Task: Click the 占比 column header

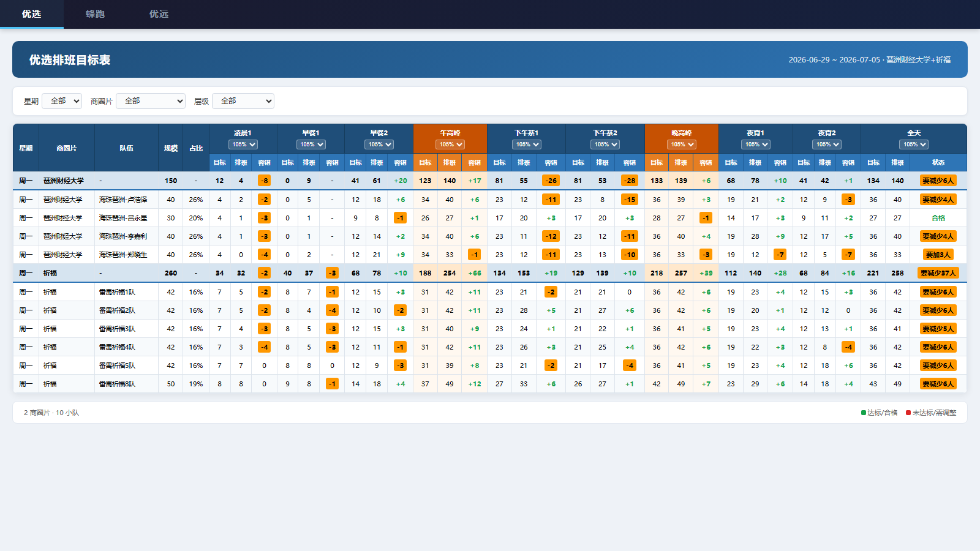Action: [x=196, y=148]
